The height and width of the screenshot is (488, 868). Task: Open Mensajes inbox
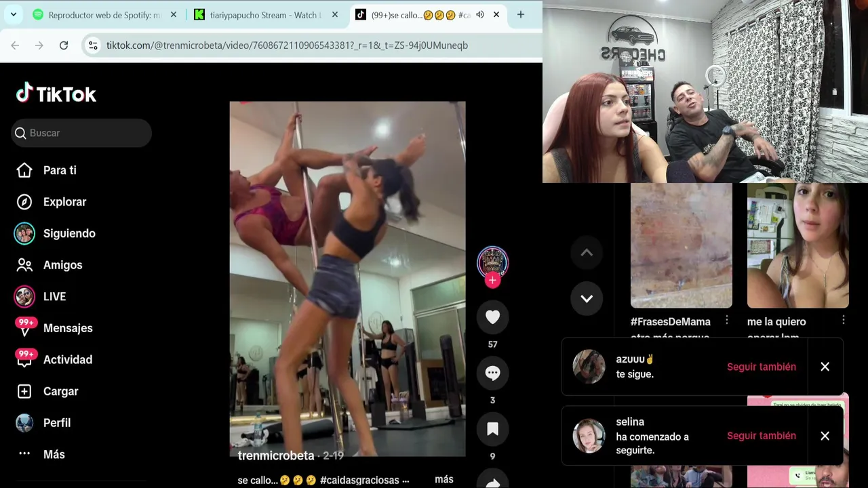(x=68, y=328)
